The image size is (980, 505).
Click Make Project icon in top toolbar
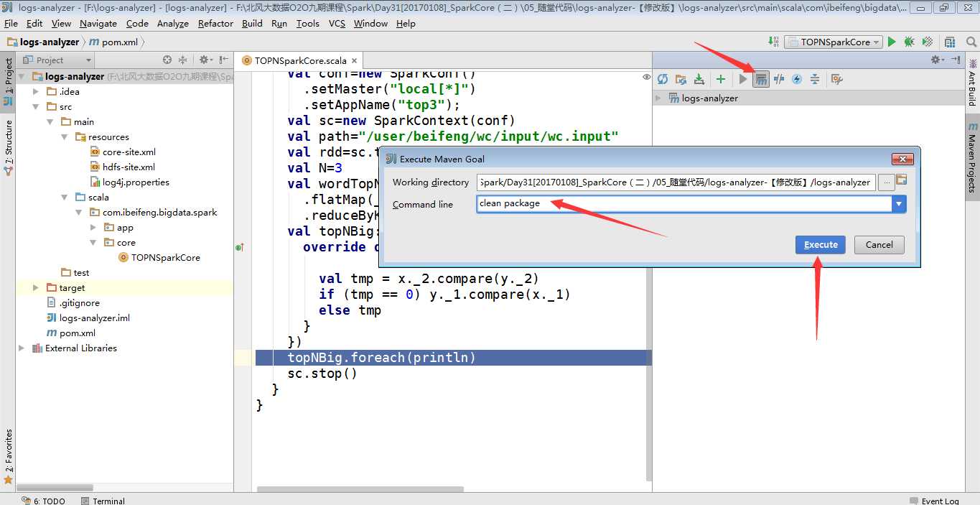tap(773, 42)
